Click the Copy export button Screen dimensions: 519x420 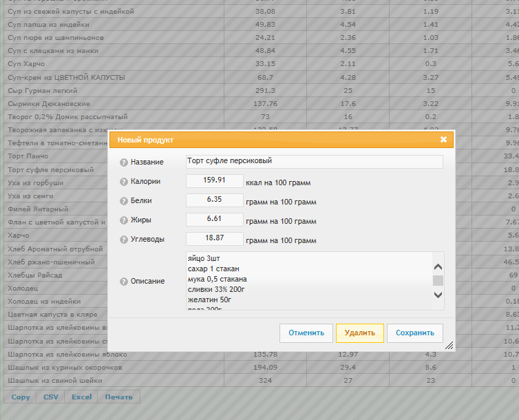pos(21,397)
